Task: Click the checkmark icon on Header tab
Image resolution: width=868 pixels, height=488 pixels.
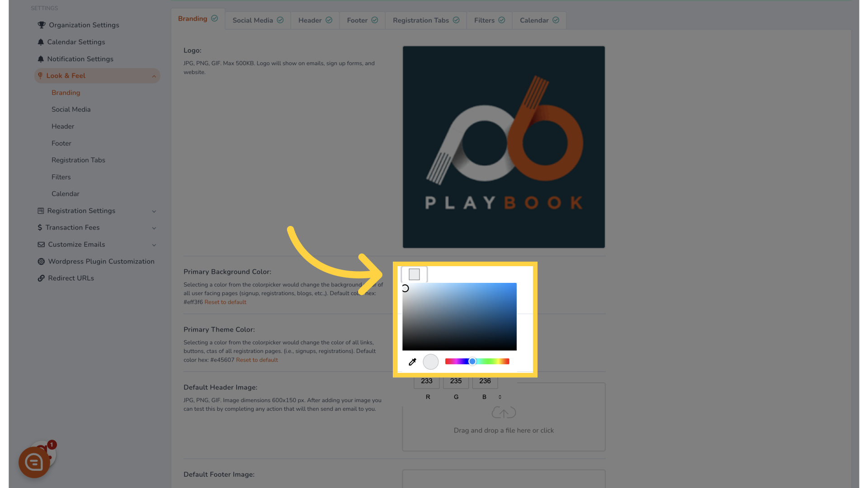Action: tap(329, 20)
